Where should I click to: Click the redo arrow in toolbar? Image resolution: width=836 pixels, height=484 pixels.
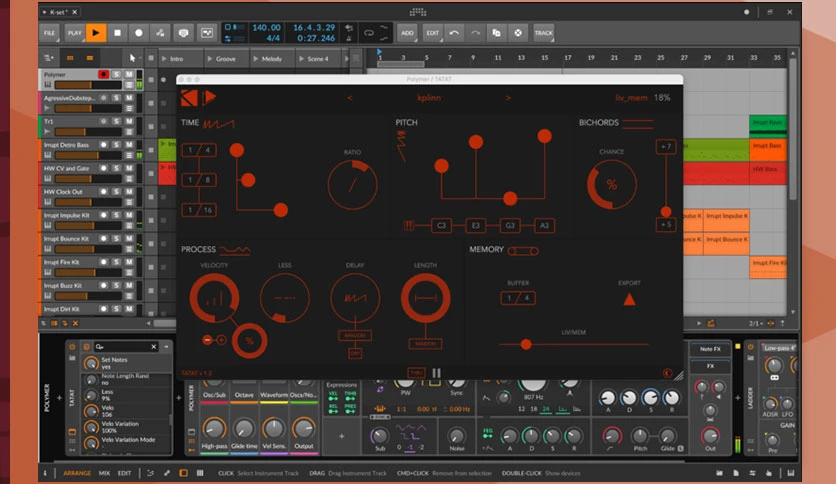point(475,33)
